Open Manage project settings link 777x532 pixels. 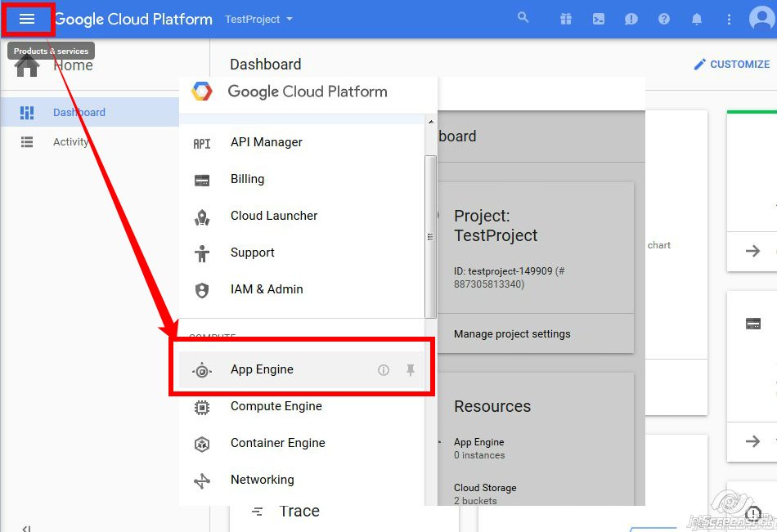[x=512, y=333]
